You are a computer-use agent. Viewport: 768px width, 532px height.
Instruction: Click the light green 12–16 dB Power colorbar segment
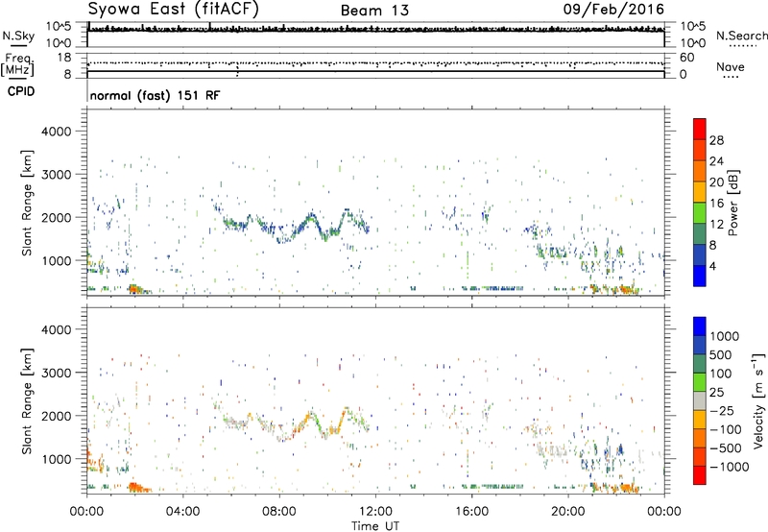click(700, 213)
